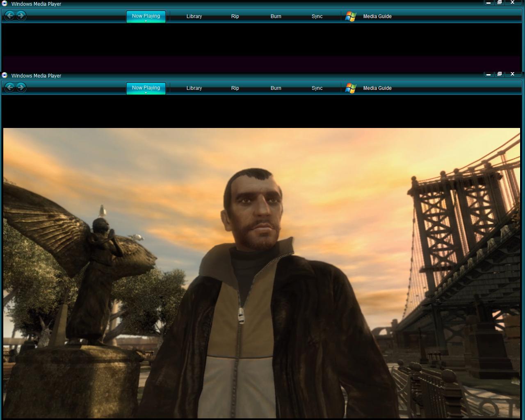Viewport: 525px width, 420px height.
Task: Open Media Guide in the lower window
Action: click(x=377, y=88)
